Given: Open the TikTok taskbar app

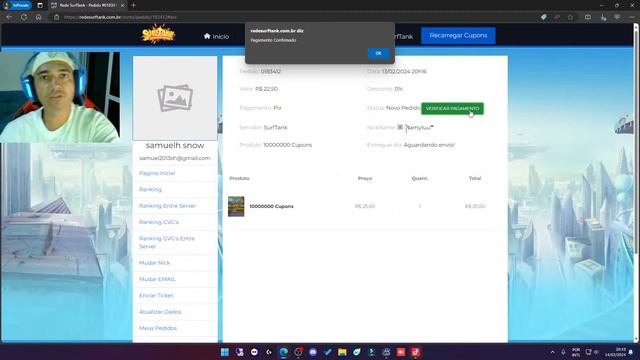Looking at the screenshot, I should [x=416, y=352].
